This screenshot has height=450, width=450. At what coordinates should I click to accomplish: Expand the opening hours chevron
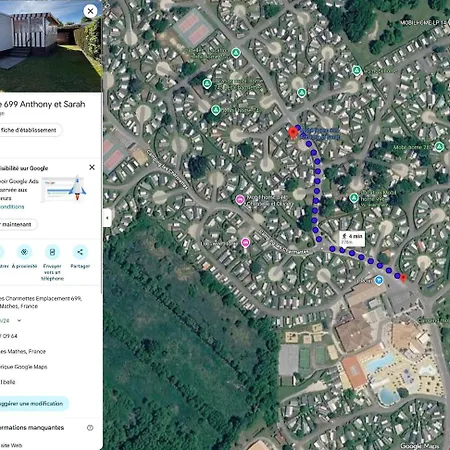19,321
